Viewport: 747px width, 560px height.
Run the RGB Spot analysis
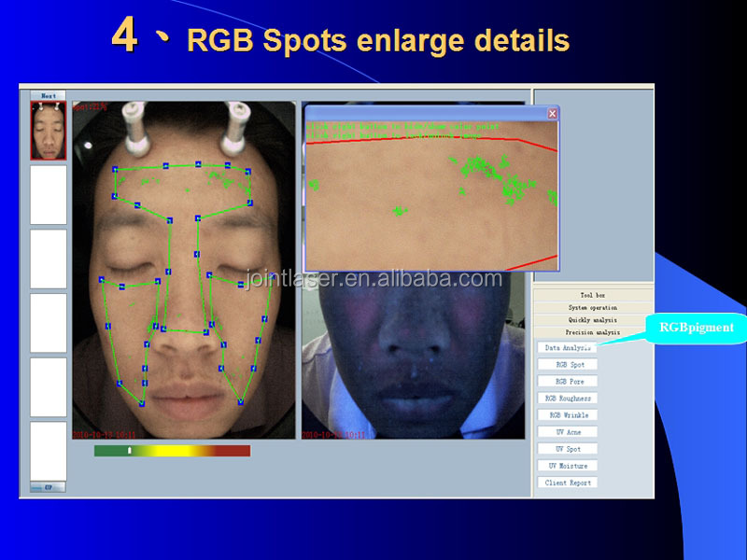click(568, 364)
